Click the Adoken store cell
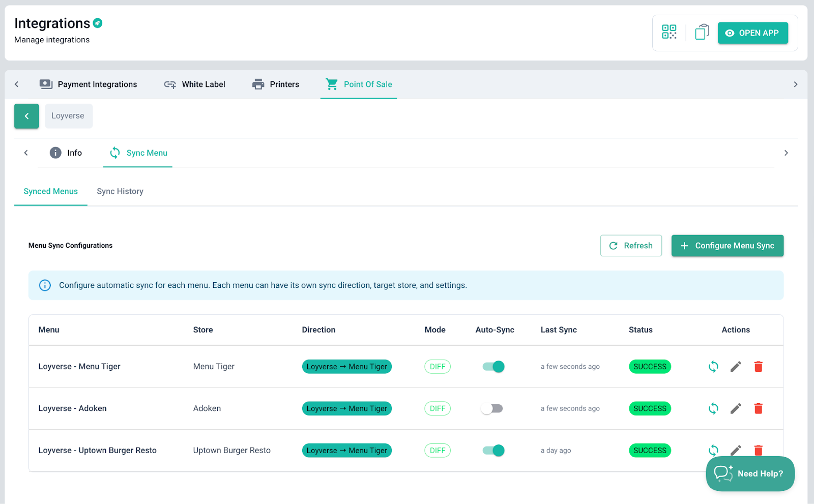 tap(207, 408)
